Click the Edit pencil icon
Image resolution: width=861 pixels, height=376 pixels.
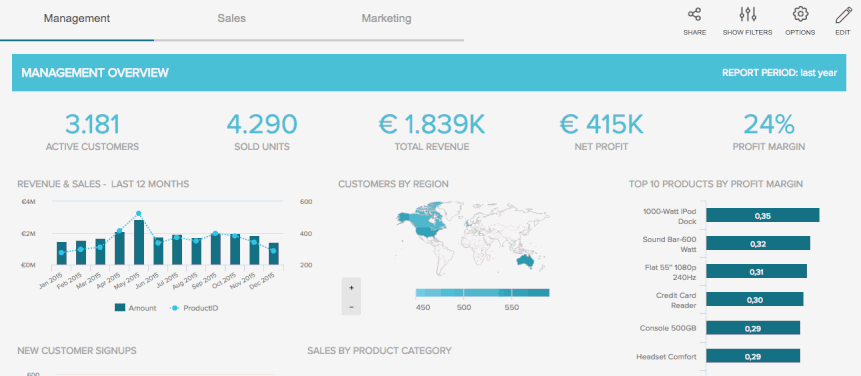point(843,14)
